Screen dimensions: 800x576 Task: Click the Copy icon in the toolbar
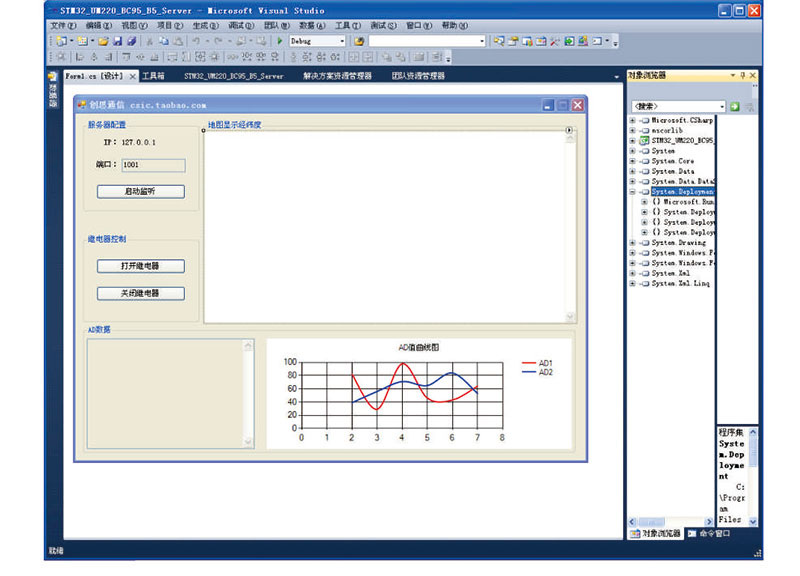coord(164,41)
